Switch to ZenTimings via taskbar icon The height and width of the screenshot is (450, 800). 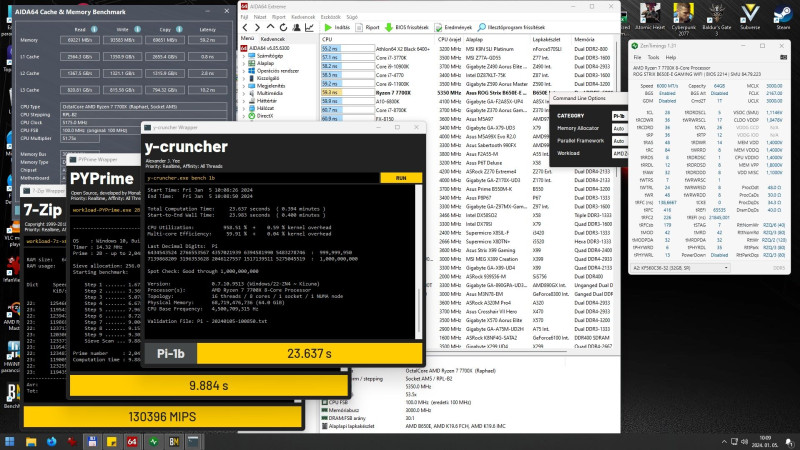point(154,441)
